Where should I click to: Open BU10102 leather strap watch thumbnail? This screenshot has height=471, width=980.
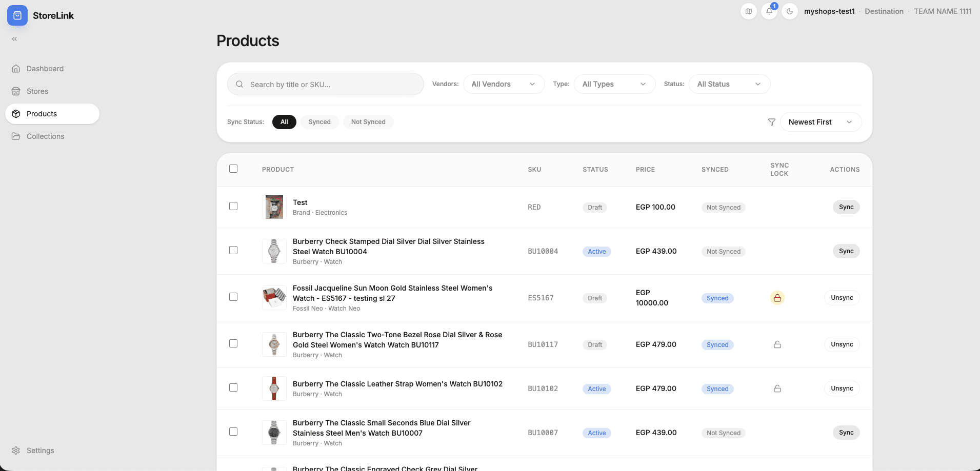[274, 388]
